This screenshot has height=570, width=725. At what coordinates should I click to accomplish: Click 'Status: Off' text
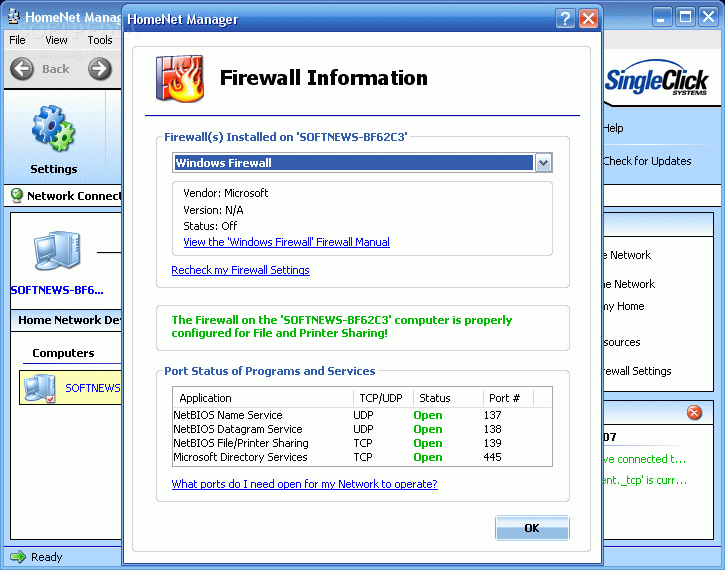pyautogui.click(x=210, y=226)
